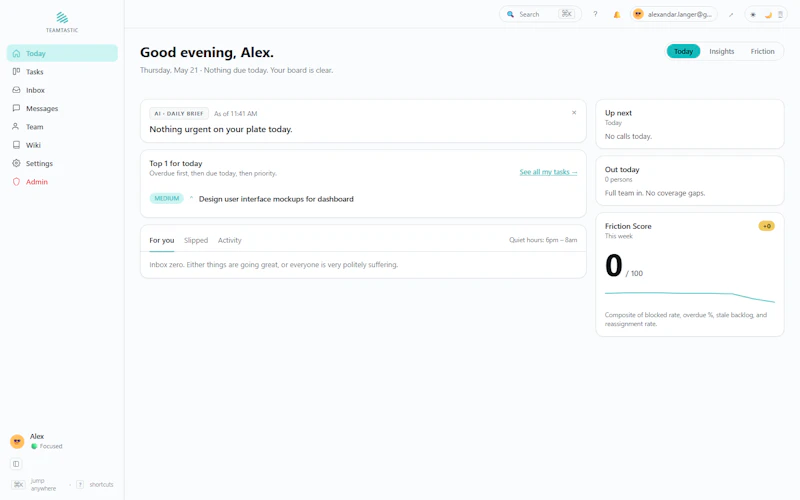Click the Friction Score heading
Image resolution: width=800 pixels, height=500 pixels.
[x=628, y=226]
